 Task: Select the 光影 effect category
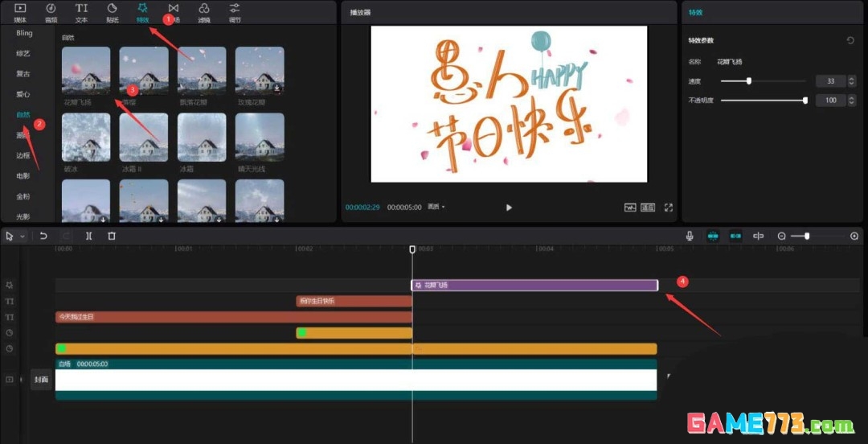click(23, 216)
